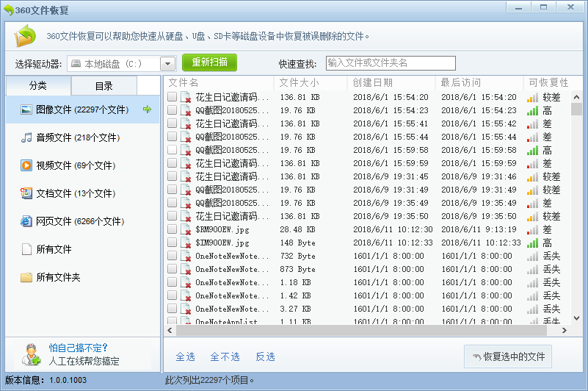Screen dimensions: 588x391
Task: Sort by 最后访问 column header
Action: click(479, 82)
